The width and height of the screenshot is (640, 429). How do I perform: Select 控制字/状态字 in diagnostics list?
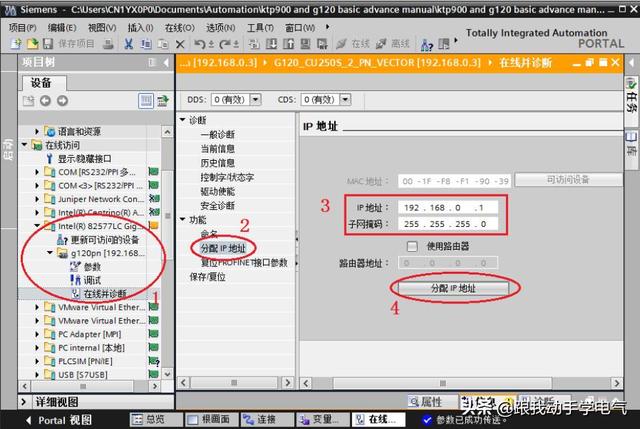click(x=227, y=177)
